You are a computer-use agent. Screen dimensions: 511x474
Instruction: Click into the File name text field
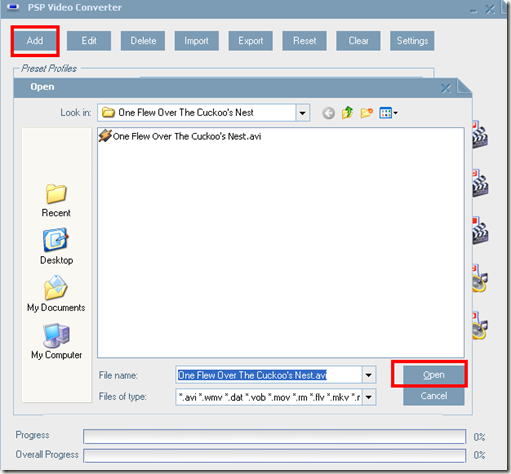click(269, 375)
